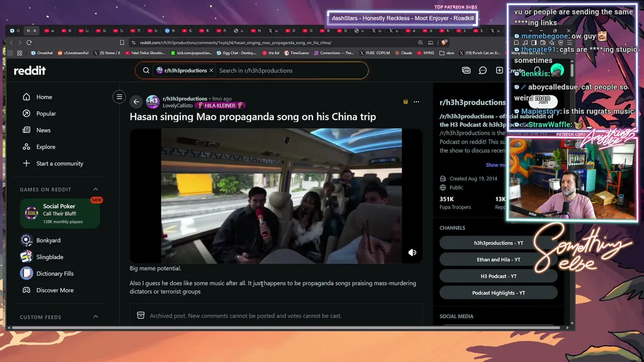Open the r/LivestreamFail bookmark
Screen dimensions: 644x362
(73, 53)
